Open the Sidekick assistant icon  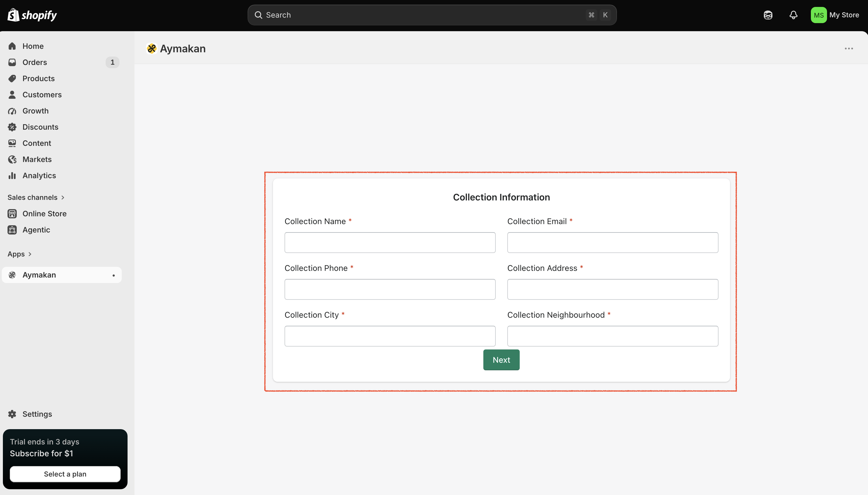click(x=768, y=15)
